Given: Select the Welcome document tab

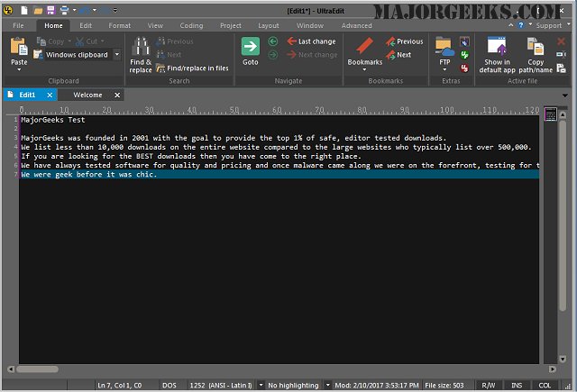Looking at the screenshot, I should (x=87, y=95).
